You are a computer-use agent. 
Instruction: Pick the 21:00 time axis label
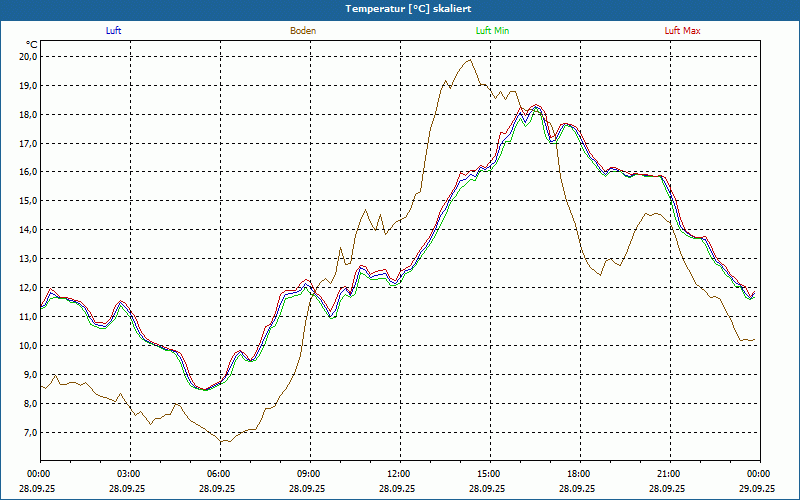point(668,474)
